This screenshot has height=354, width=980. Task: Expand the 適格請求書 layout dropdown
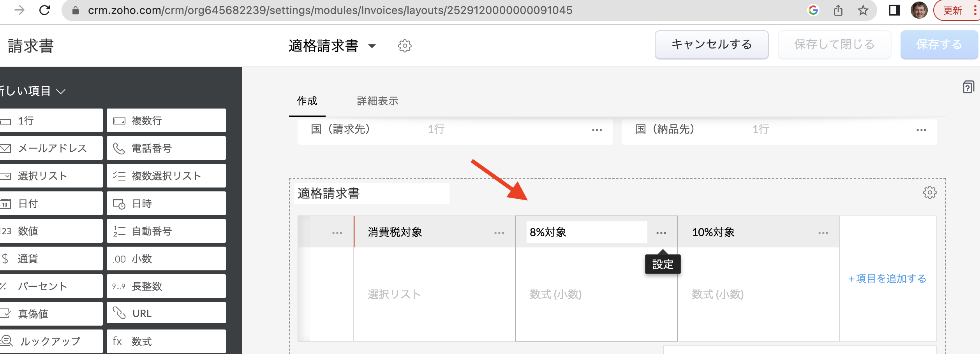pos(372,46)
